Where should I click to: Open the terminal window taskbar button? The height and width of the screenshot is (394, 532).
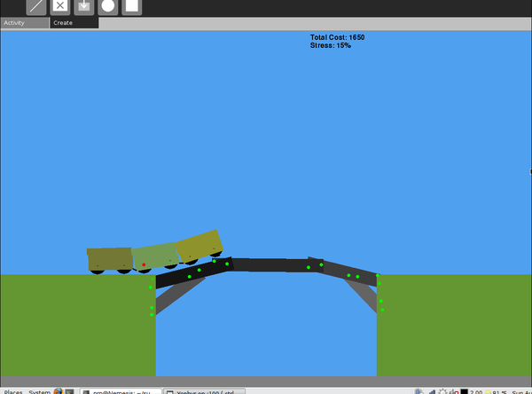pyautogui.click(x=120, y=391)
